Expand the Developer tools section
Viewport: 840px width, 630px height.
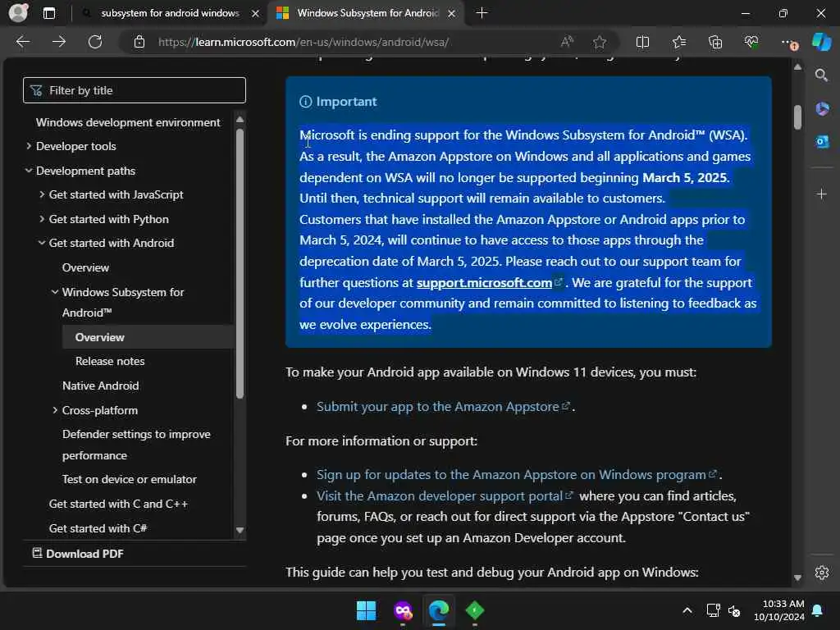tap(29, 146)
